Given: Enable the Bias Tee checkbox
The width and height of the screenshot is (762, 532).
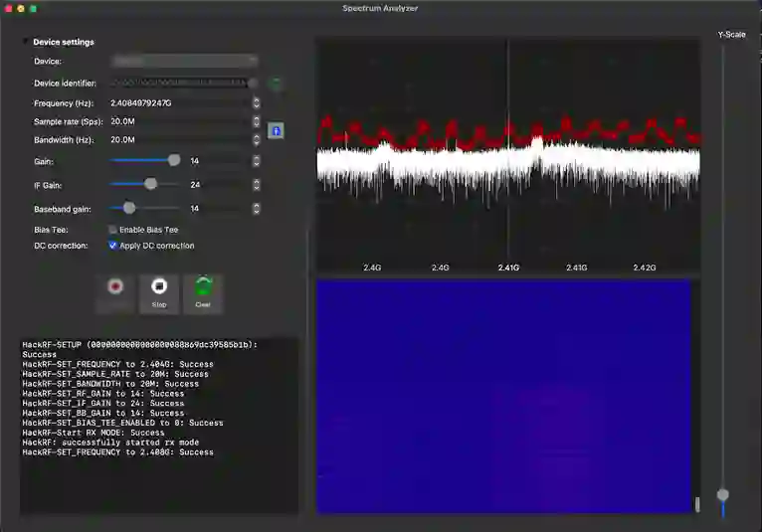Looking at the screenshot, I should click(x=113, y=230).
